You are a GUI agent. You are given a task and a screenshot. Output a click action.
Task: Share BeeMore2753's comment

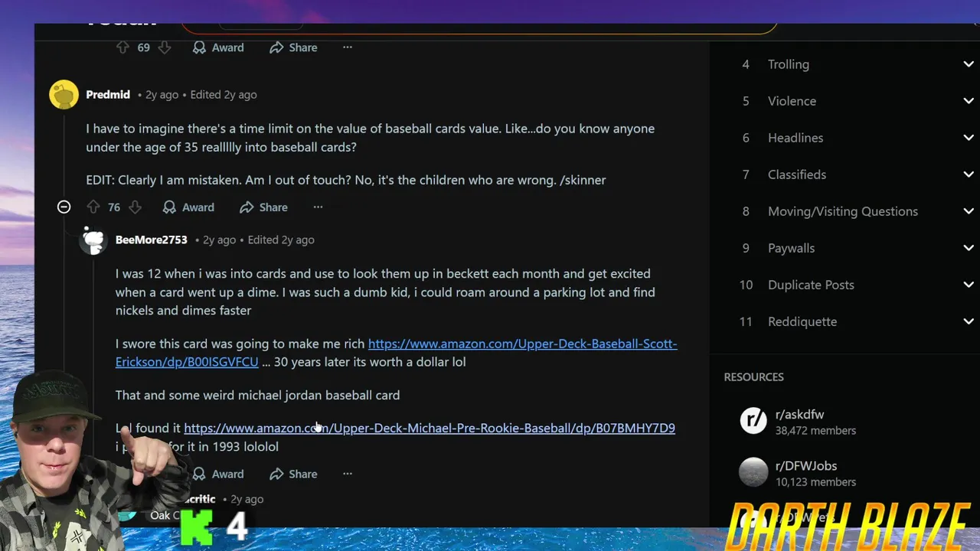[293, 474]
